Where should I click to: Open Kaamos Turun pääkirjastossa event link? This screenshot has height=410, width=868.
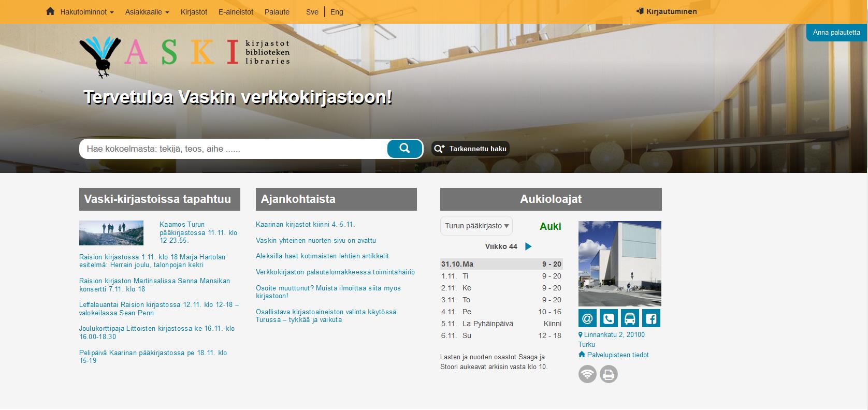point(198,232)
